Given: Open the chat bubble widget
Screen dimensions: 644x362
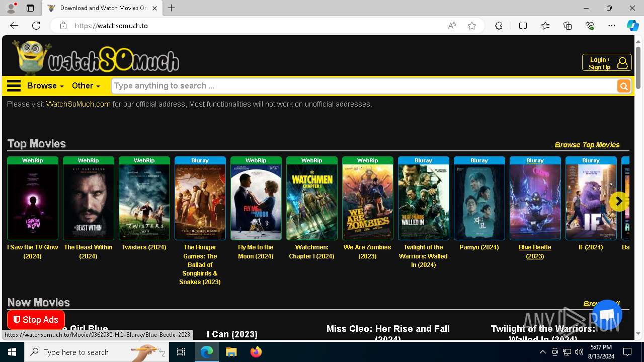Looking at the screenshot, I should coord(607,315).
